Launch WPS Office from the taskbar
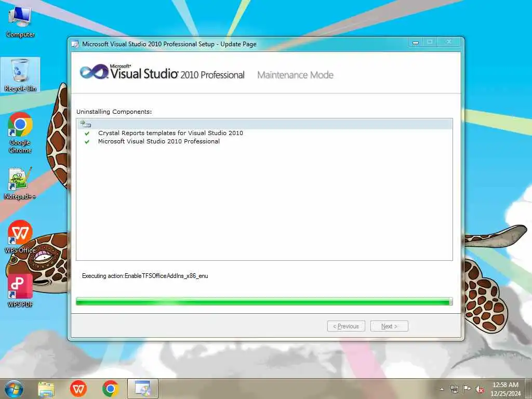The image size is (532, 399). pos(78,389)
